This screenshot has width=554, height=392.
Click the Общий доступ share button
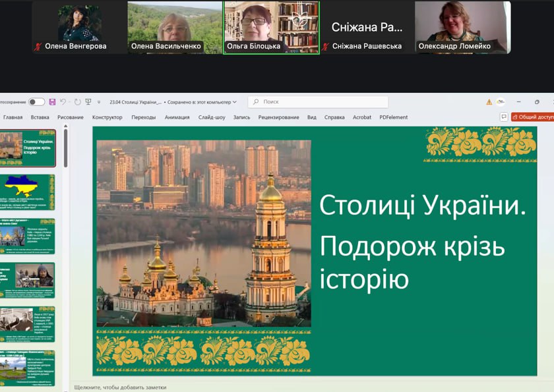click(534, 117)
